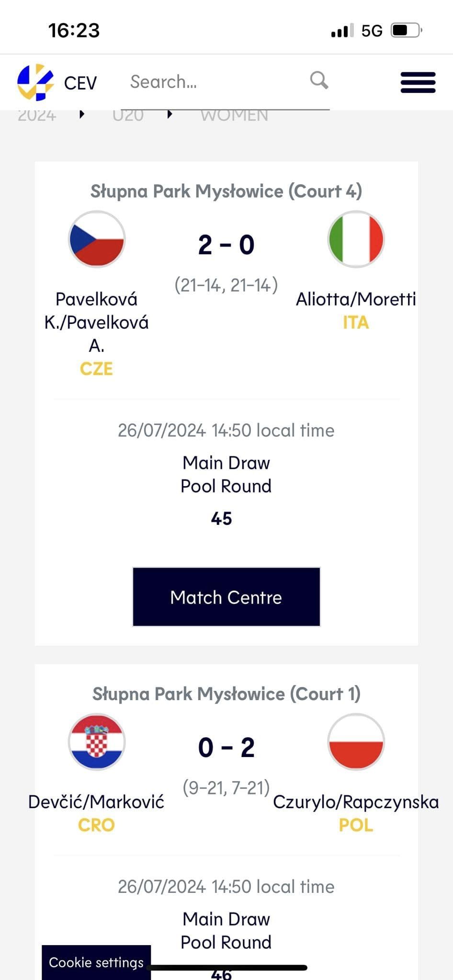The image size is (453, 980).
Task: Select the WOMEN breadcrumb item
Action: pos(234,116)
